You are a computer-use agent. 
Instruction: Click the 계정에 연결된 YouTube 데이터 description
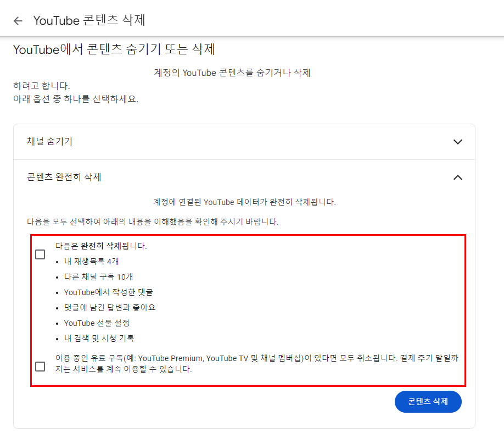click(244, 202)
